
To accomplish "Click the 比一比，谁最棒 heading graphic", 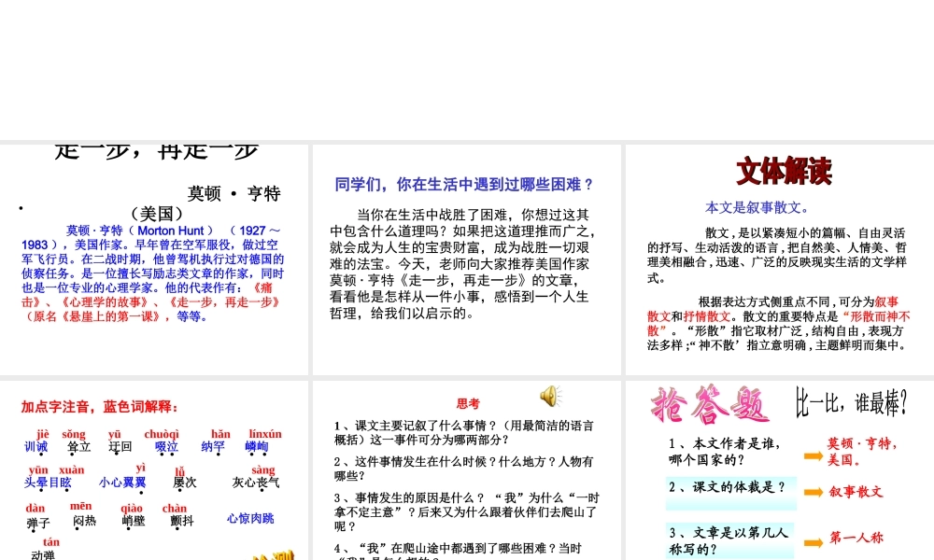I will pos(852,401).
